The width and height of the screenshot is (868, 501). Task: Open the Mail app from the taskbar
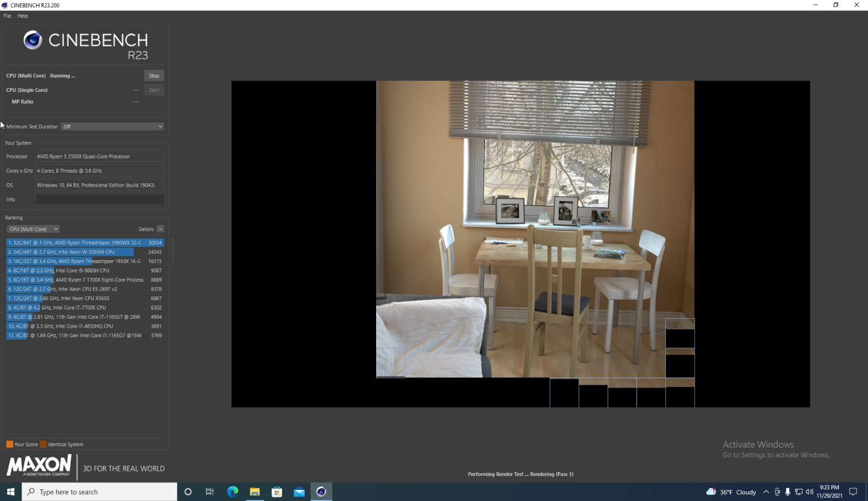pos(299,492)
